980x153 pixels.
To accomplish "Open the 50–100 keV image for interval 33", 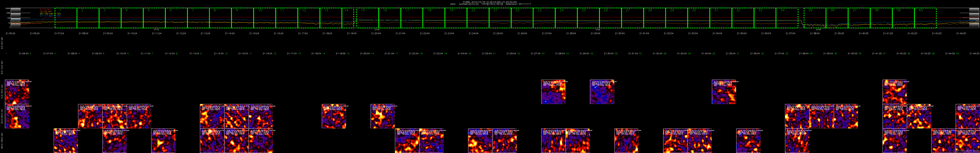I will click(x=797, y=140).
